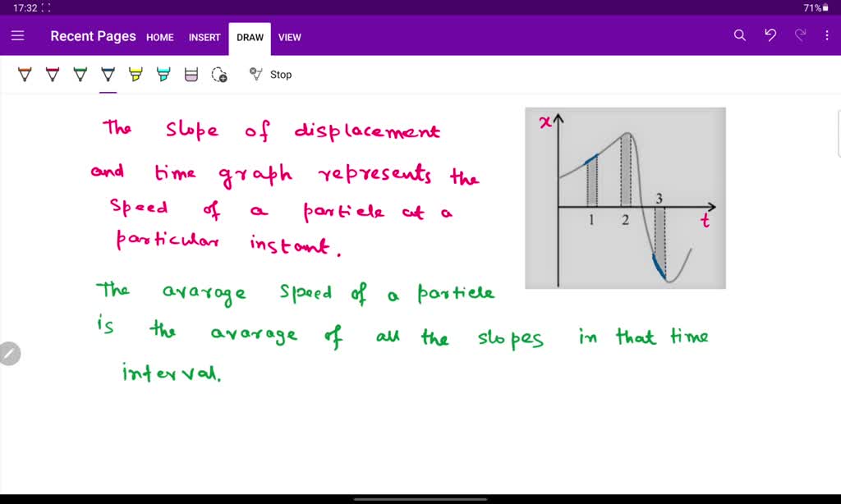Click the displacement-time graph image
Viewport: 841px width, 504px height.
point(626,198)
